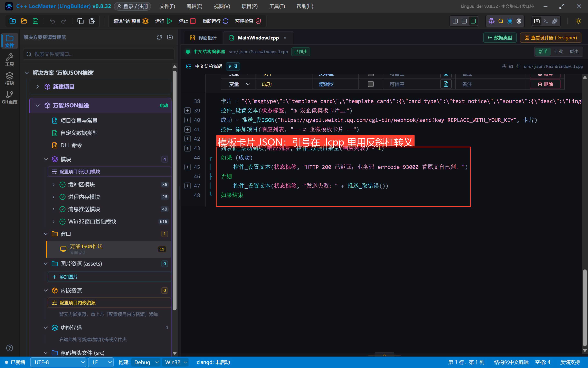
Task: Open the Git更改 sidebar panel
Action: point(9,98)
